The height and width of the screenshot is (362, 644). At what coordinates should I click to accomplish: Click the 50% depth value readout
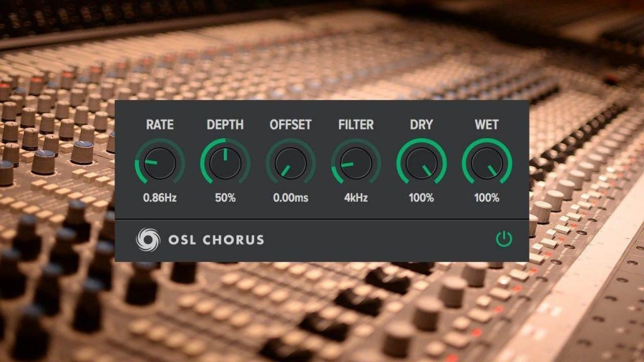coord(225,198)
